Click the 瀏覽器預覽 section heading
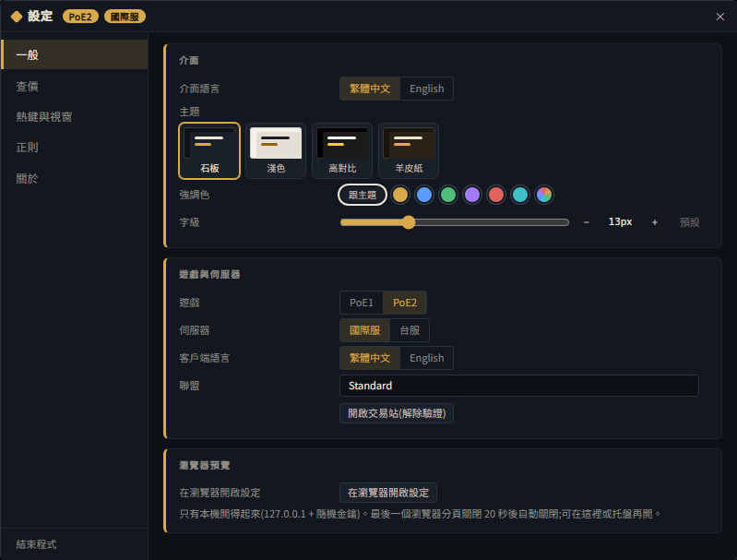This screenshot has height=560, width=737. pos(205,465)
